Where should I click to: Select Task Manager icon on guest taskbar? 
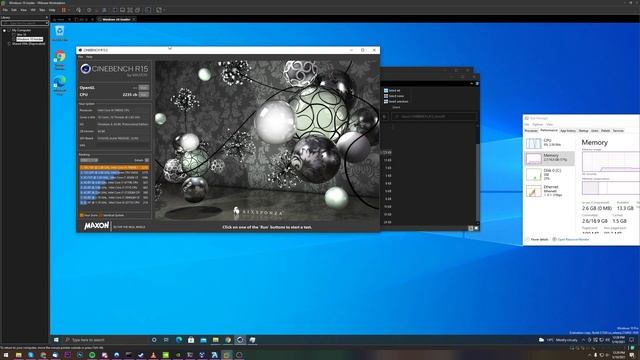[252, 340]
